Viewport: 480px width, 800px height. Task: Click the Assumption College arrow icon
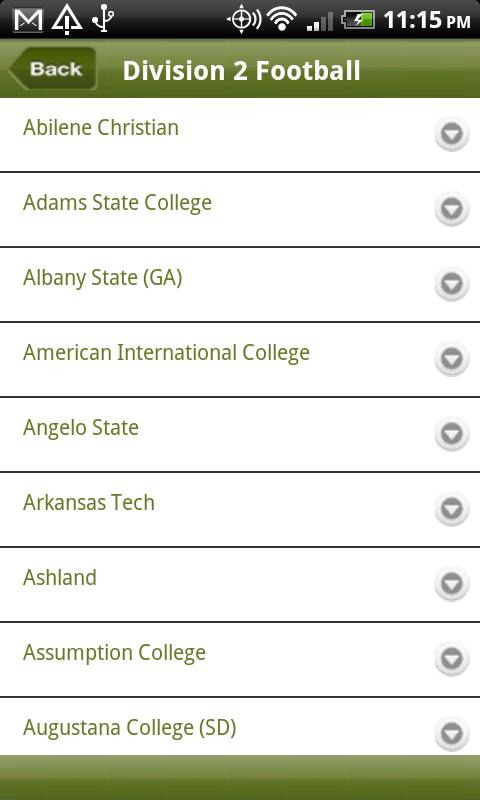click(452, 659)
